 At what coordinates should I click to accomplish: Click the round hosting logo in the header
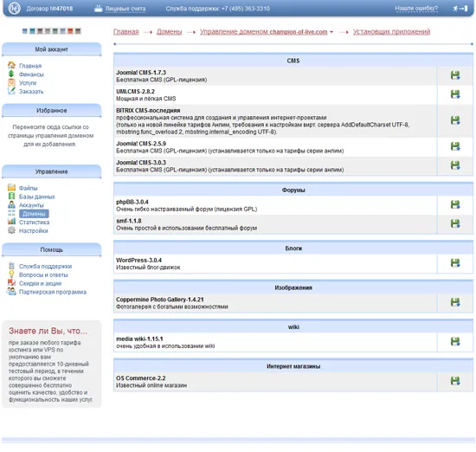coord(14,9)
